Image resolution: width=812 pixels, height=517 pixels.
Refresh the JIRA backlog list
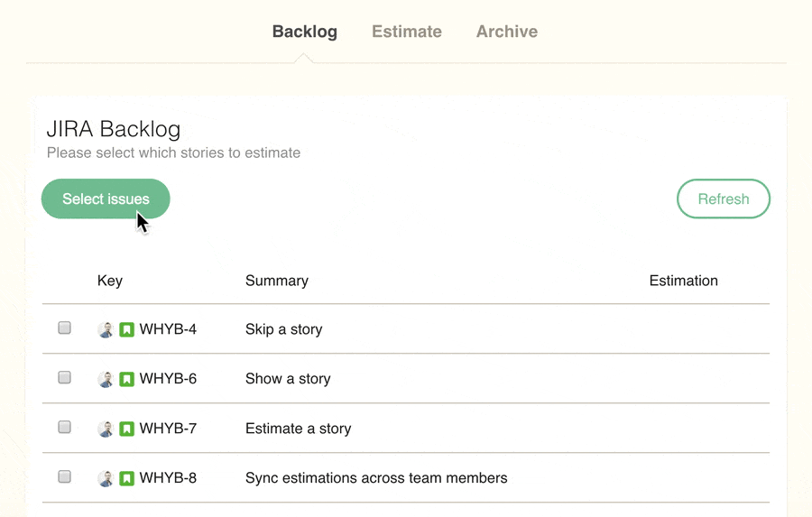[724, 198]
